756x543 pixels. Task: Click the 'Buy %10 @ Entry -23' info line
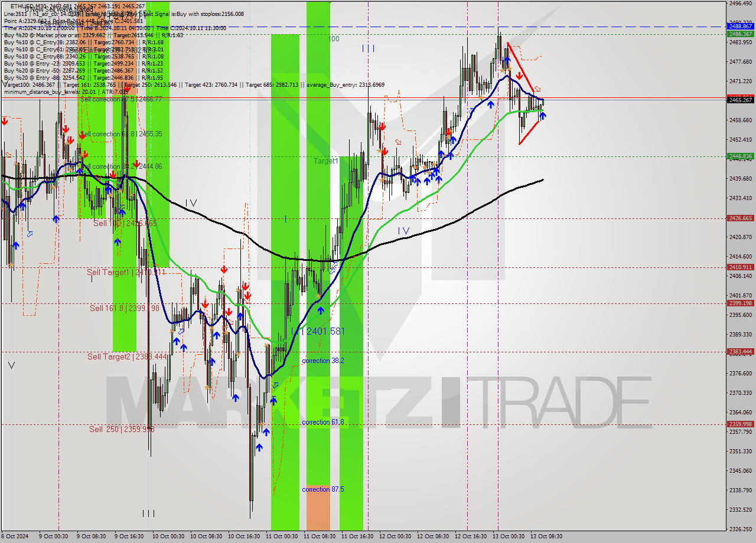(x=83, y=64)
